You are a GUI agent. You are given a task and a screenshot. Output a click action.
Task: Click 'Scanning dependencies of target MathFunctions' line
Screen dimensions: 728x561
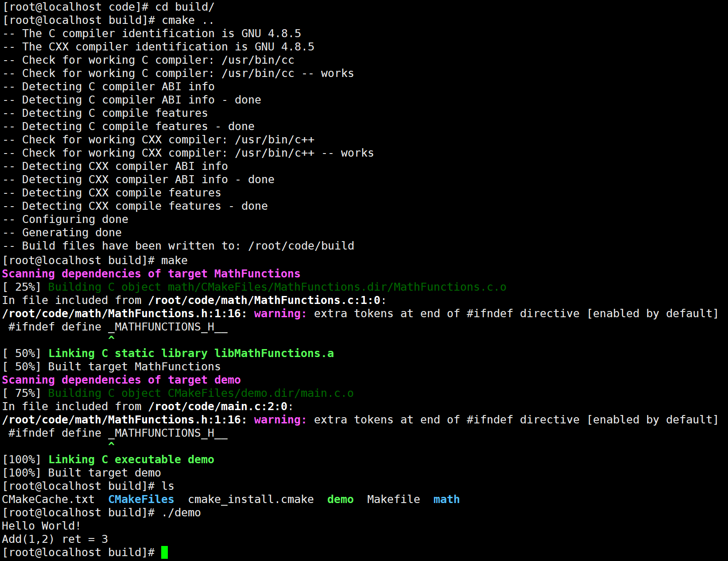click(x=151, y=274)
